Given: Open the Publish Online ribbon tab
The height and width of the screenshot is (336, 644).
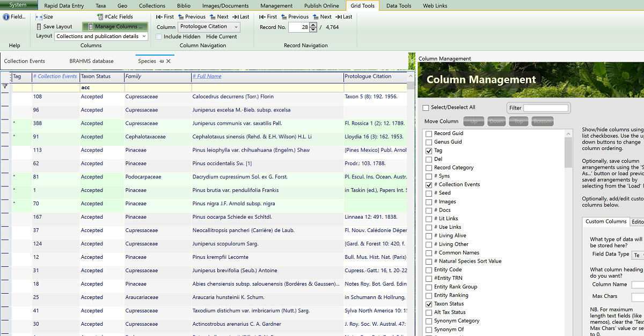Looking at the screenshot, I should pyautogui.click(x=321, y=5).
